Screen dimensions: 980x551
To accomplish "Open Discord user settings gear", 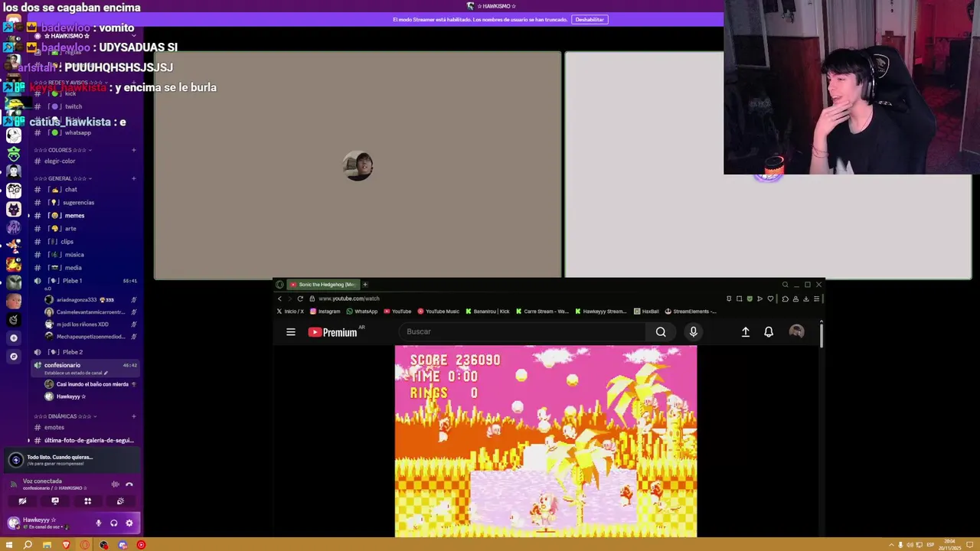I will click(x=129, y=523).
